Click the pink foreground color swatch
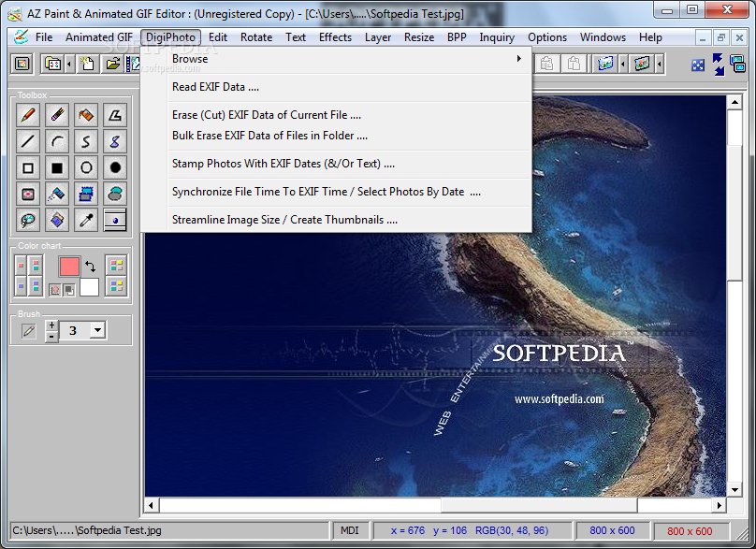 (x=69, y=266)
